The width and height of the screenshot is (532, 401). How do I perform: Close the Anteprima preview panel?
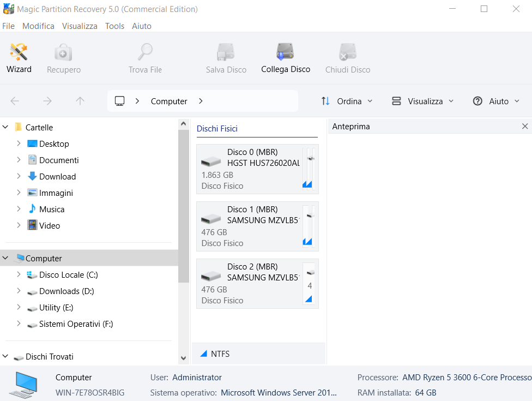tap(525, 127)
